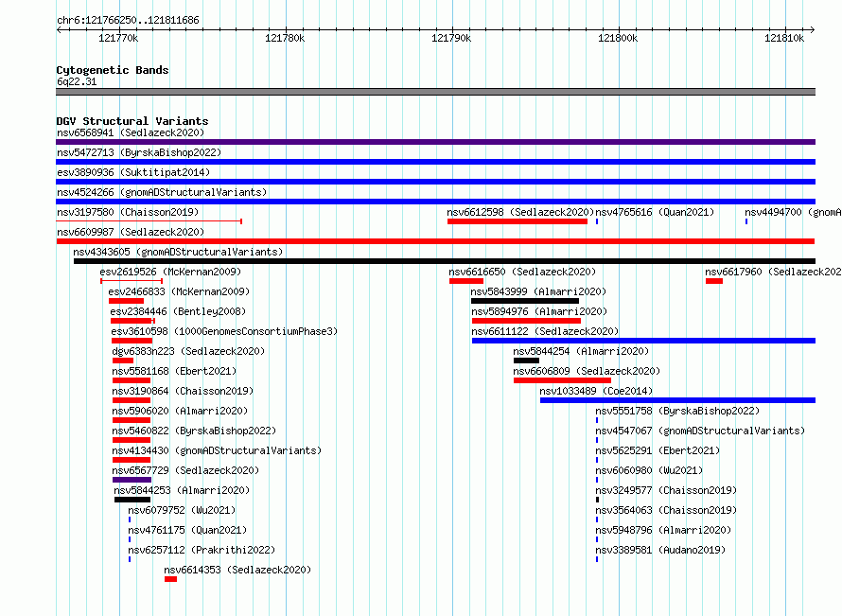Image resolution: width=842 pixels, height=616 pixels.
Task: Select esv2466833 (McKernan2009) variant
Action: pyautogui.click(x=179, y=291)
